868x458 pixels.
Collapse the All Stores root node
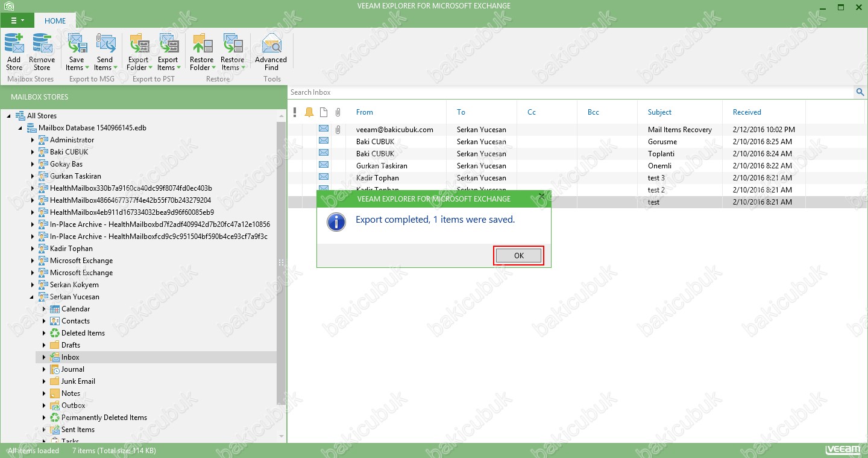coord(10,116)
